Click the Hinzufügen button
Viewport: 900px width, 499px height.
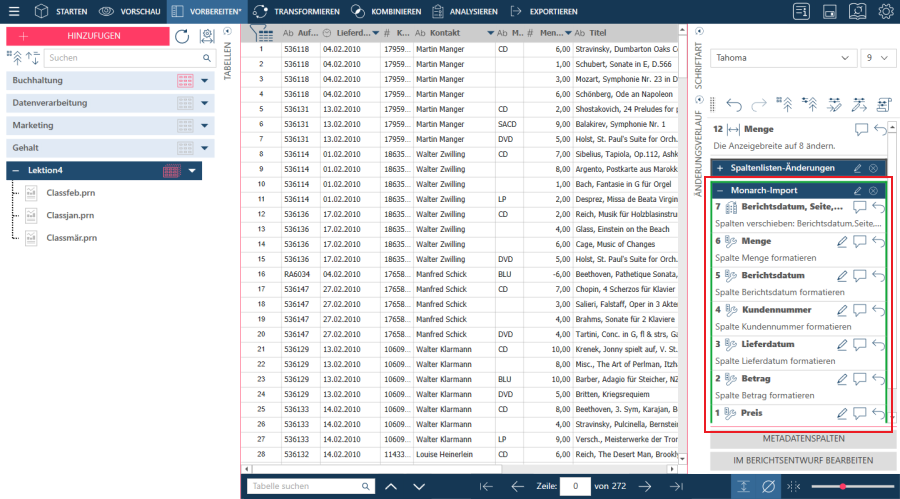pos(88,36)
